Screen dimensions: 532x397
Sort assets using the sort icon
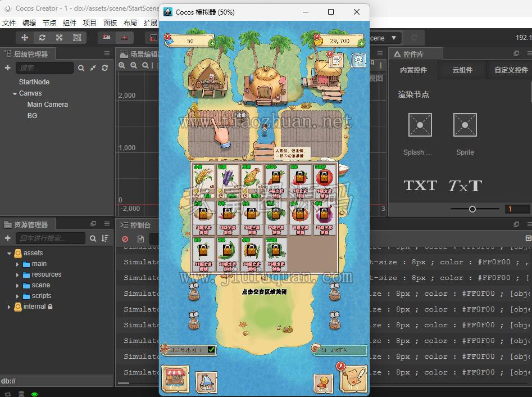[x=105, y=238]
